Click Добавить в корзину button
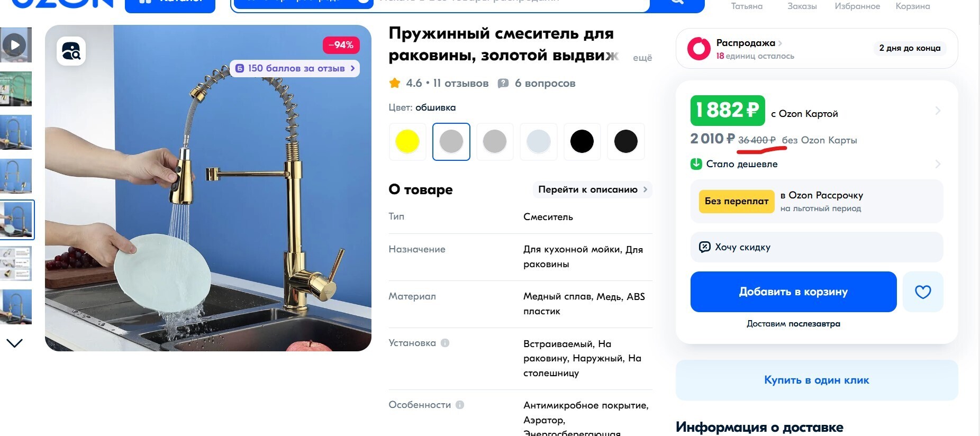The width and height of the screenshot is (980, 436). (x=793, y=292)
